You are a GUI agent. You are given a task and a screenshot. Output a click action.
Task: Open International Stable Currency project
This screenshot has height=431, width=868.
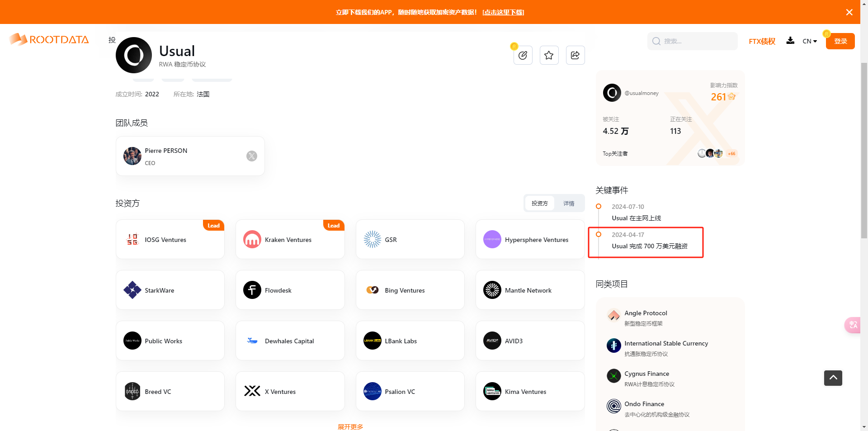point(666,343)
